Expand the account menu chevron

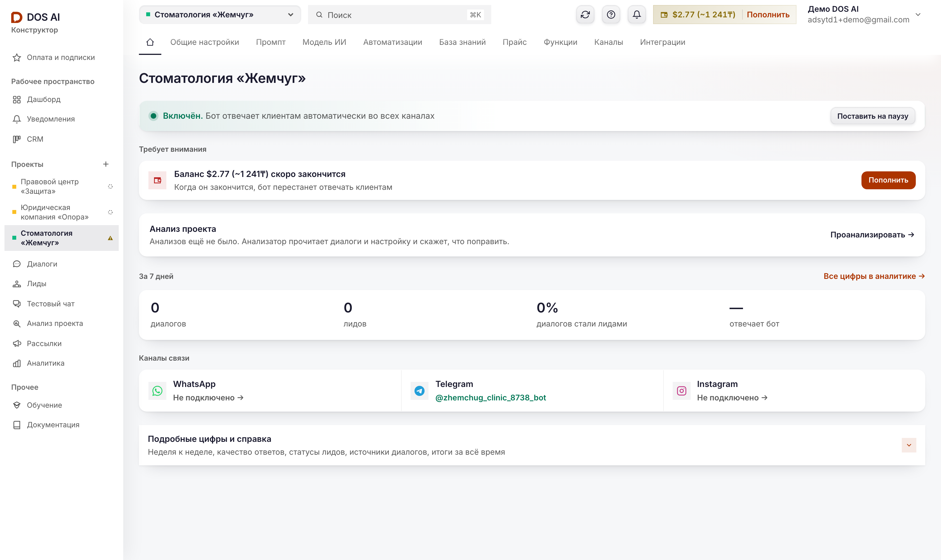point(918,15)
